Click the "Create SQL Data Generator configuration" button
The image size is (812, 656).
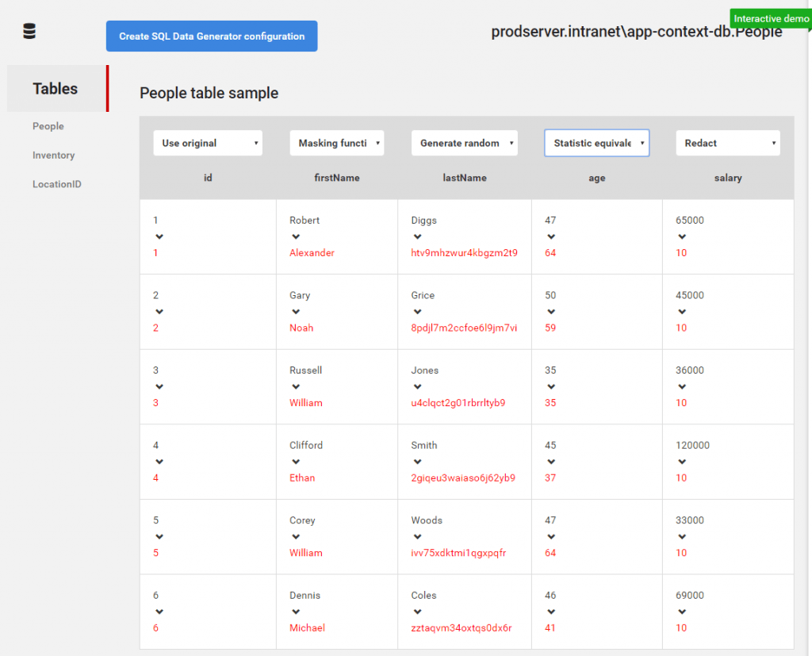(x=211, y=36)
